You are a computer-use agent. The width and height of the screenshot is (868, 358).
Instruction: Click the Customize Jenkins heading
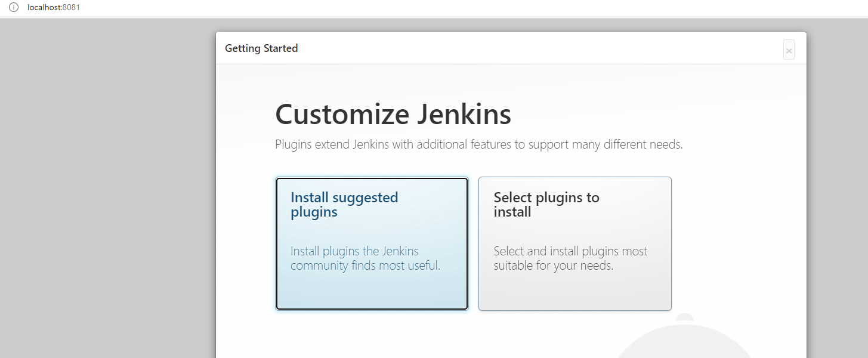[x=393, y=114]
